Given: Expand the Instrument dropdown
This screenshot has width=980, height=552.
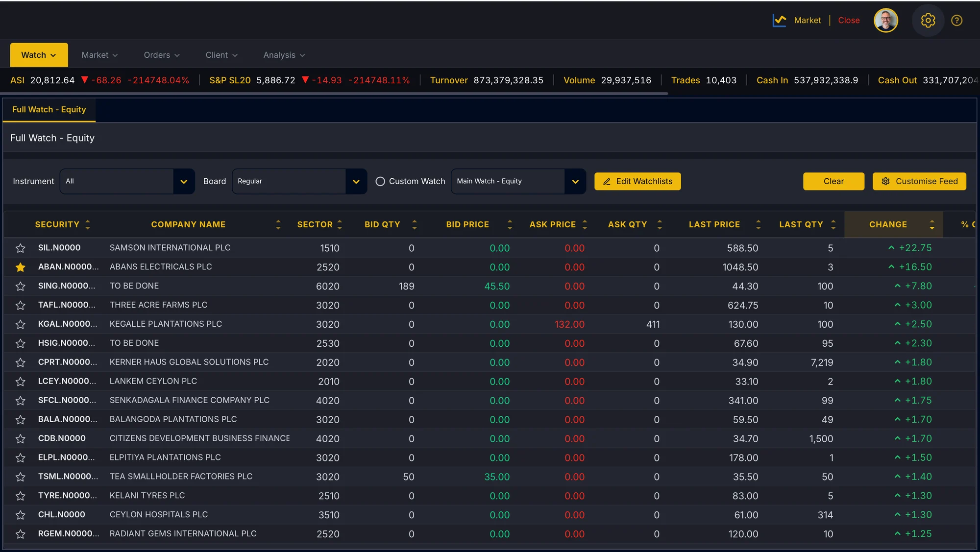Looking at the screenshot, I should [x=184, y=181].
